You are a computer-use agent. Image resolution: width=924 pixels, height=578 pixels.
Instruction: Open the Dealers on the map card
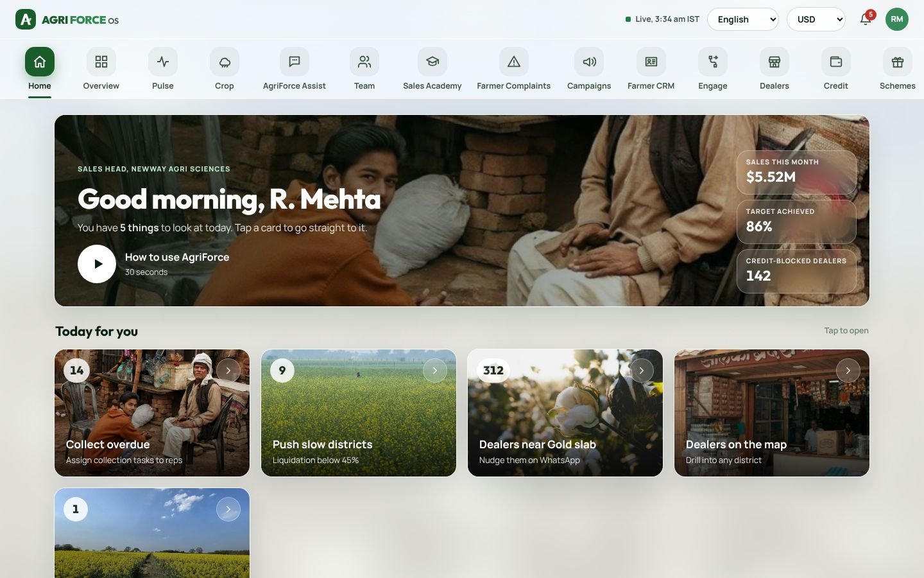click(772, 413)
